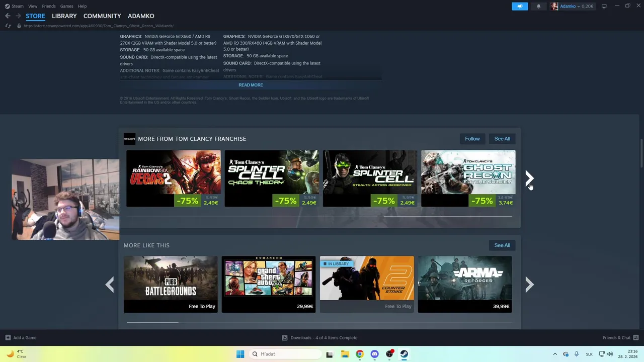Click the news megaphone icon

(520, 6)
